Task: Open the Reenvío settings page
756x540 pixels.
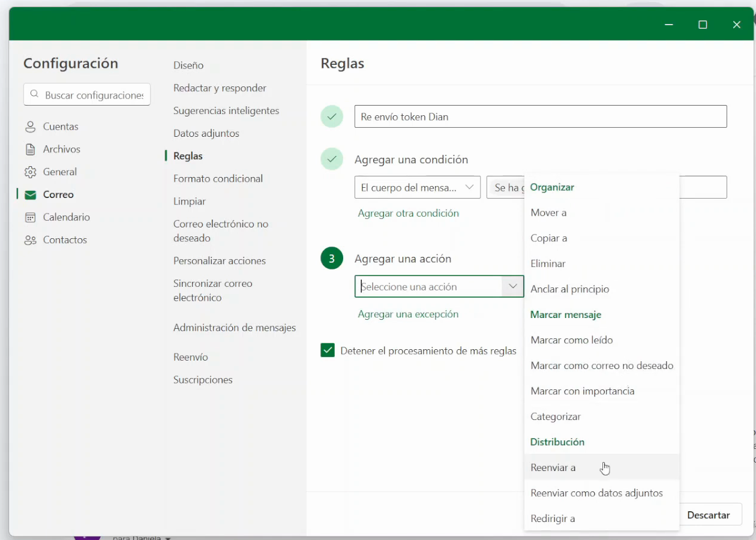Action: [191, 357]
